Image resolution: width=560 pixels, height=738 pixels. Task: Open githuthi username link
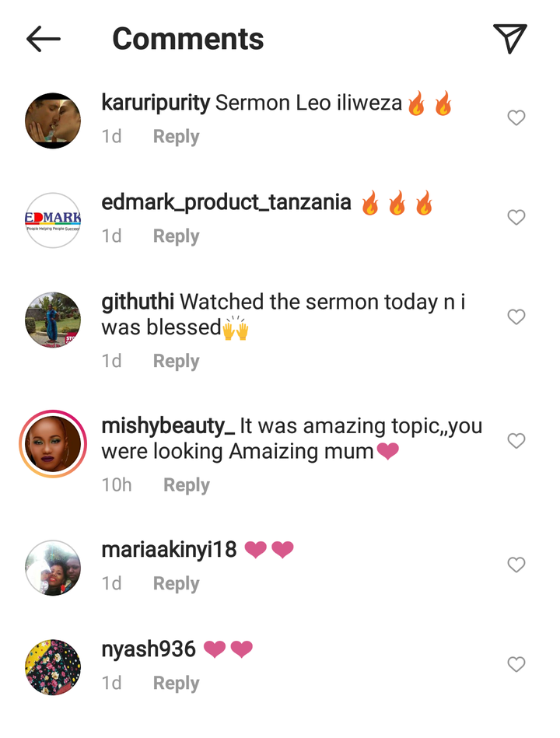click(138, 302)
